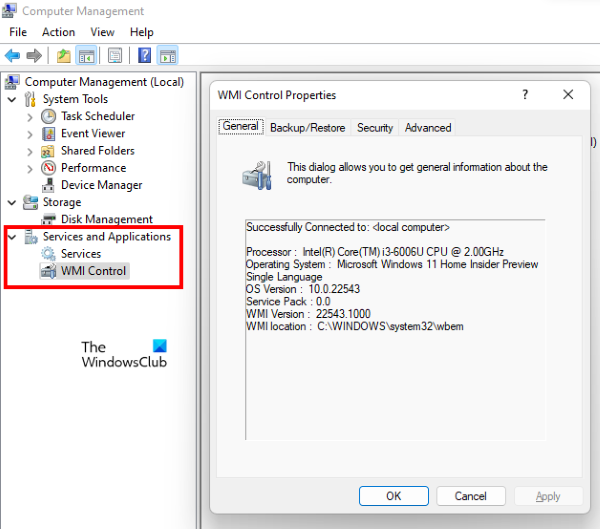This screenshot has width=600, height=529.
Task: Select Performance in the tree
Action: click(x=93, y=168)
